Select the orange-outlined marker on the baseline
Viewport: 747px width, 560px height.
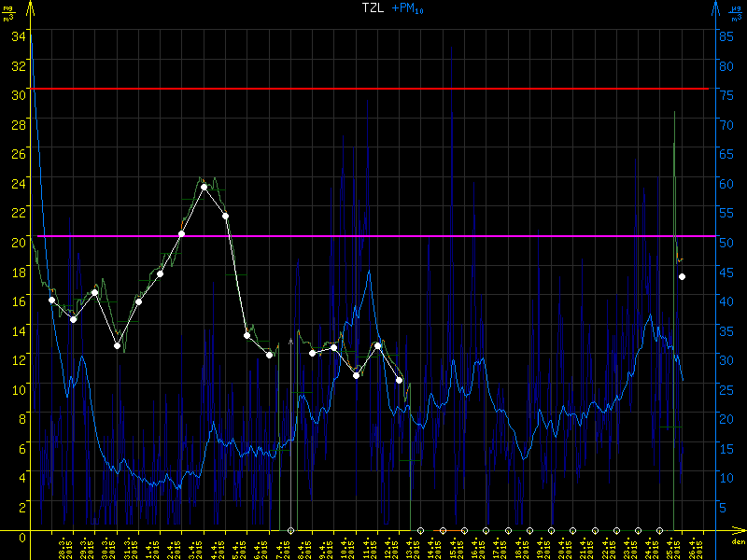pyautogui.click(x=443, y=531)
